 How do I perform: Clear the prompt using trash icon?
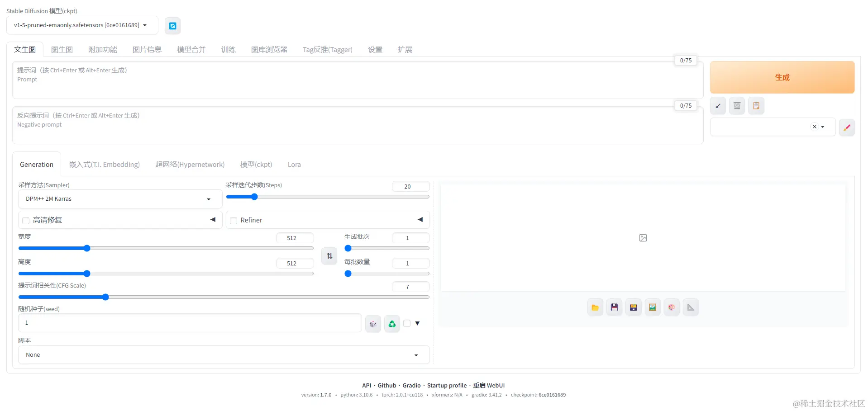coord(736,105)
